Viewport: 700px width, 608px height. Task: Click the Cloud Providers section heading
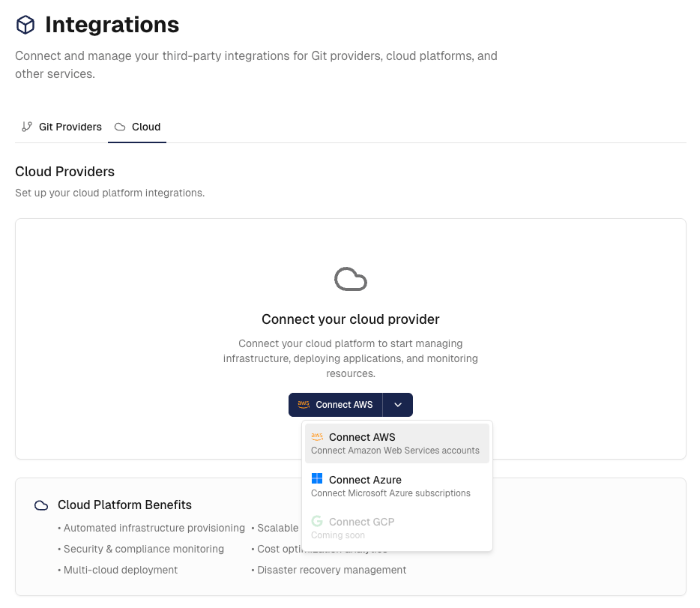(x=64, y=172)
